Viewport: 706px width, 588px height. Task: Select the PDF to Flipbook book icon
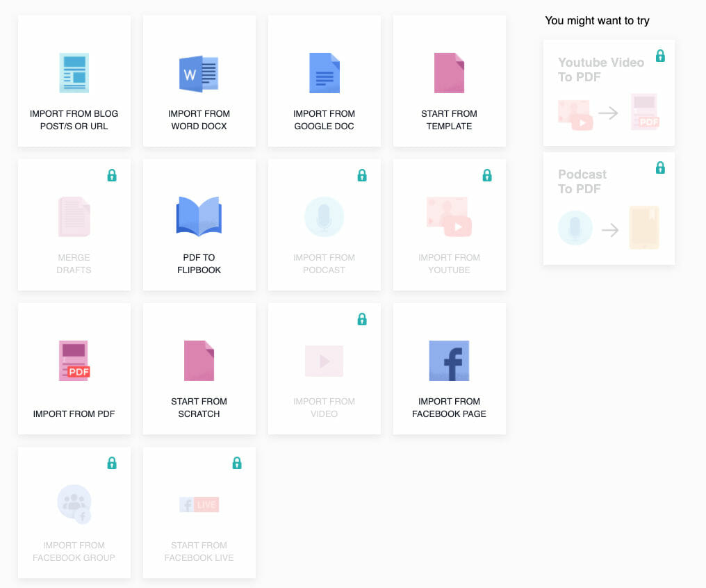[199, 216]
